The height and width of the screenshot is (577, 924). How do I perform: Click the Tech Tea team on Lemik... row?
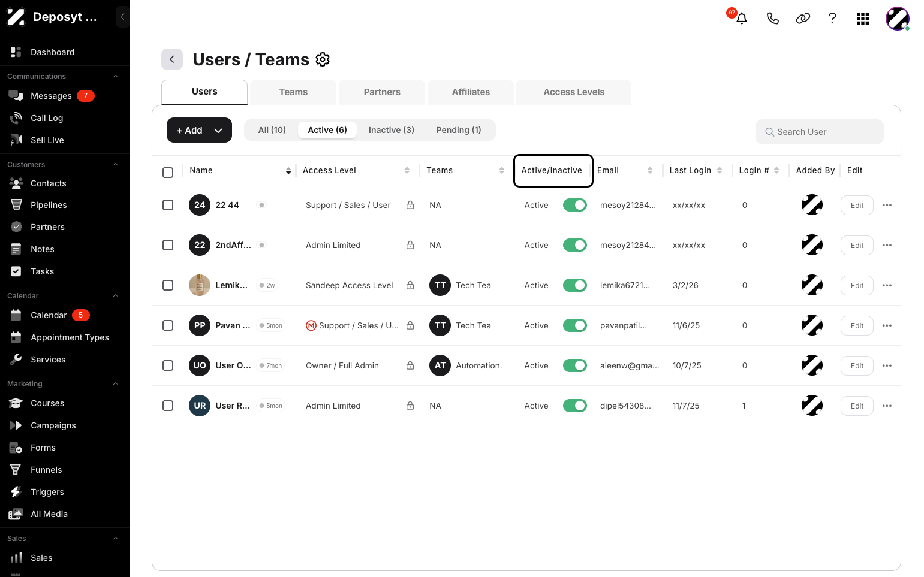pos(461,285)
